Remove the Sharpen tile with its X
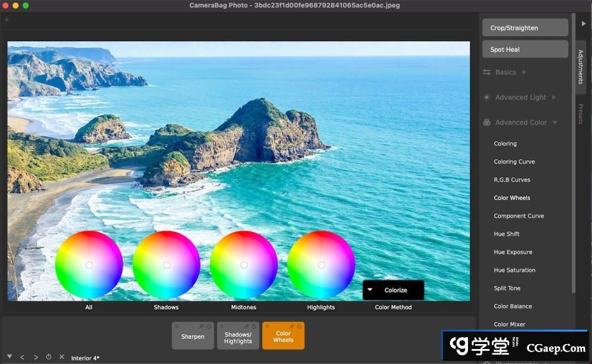This screenshot has width=592, height=364. [x=176, y=326]
